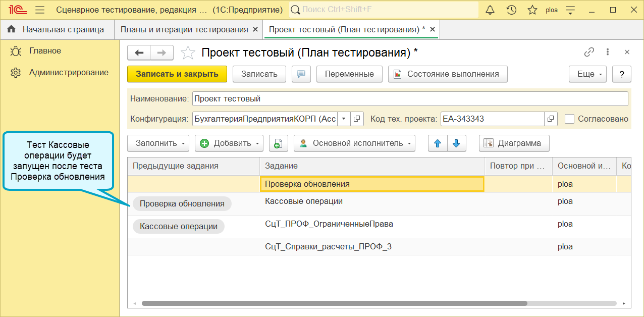This screenshot has height=317, width=644.
Task: Expand the Конфигурация dropdown arrow
Action: pyautogui.click(x=343, y=119)
